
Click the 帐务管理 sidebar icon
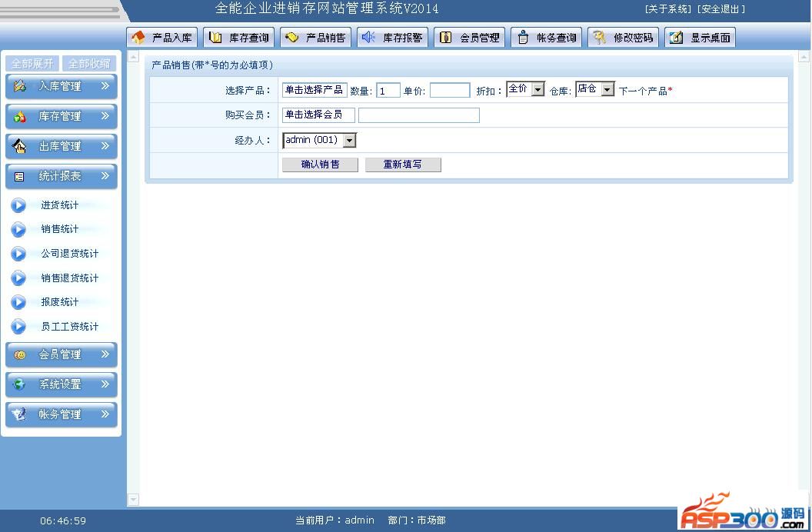point(19,414)
